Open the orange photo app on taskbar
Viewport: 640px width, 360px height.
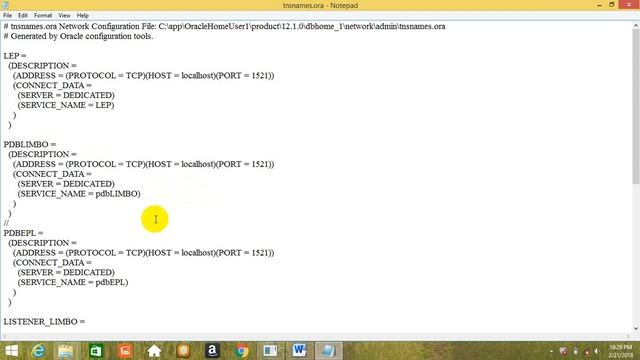(x=125, y=351)
